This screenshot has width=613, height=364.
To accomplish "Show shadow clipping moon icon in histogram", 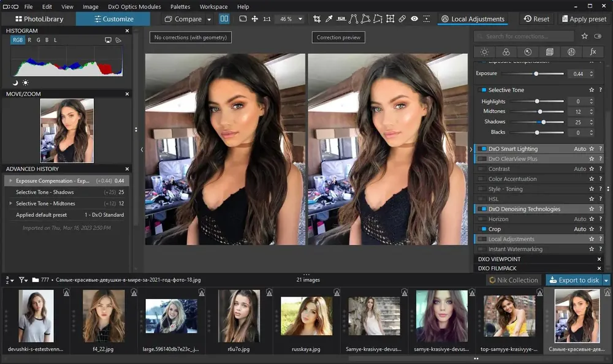I will tap(15, 83).
